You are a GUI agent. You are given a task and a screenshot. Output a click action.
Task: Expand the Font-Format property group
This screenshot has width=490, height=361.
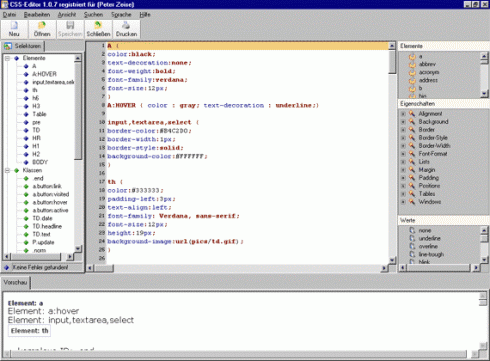click(x=403, y=154)
